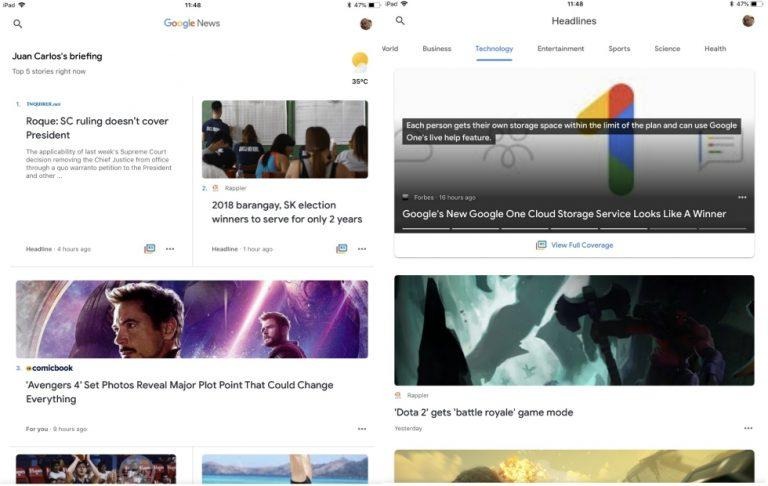Select the story progress bar under Google One headline
The width and height of the screenshot is (768, 486).
click(574, 228)
